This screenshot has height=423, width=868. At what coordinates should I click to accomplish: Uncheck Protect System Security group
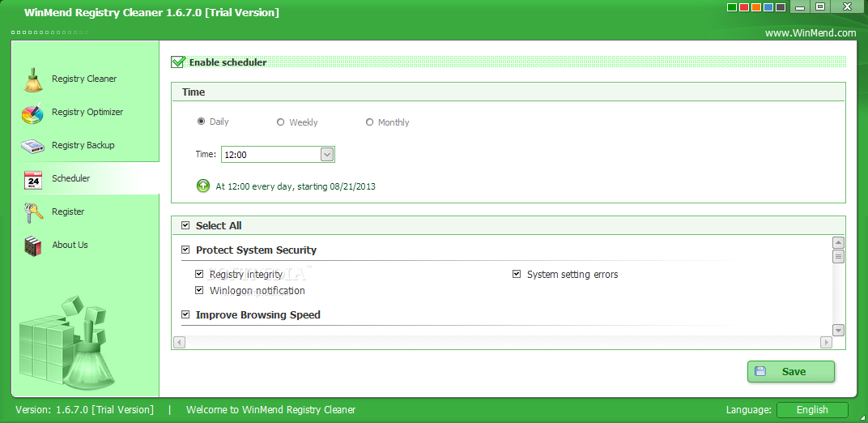point(185,250)
